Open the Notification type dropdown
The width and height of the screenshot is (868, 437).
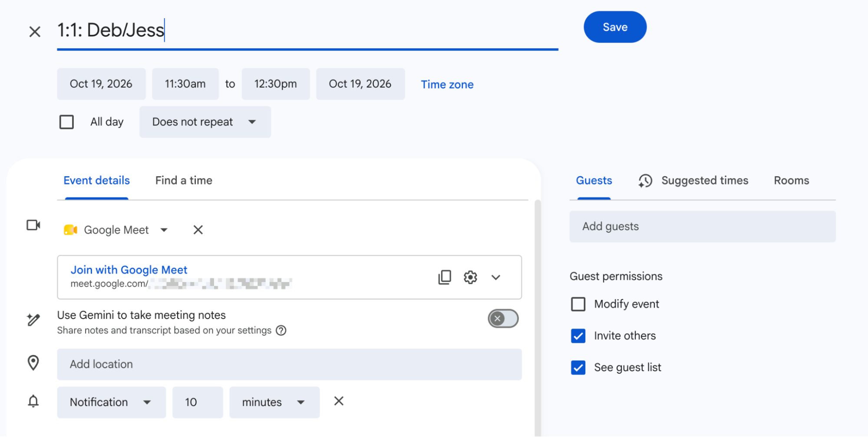(x=111, y=402)
